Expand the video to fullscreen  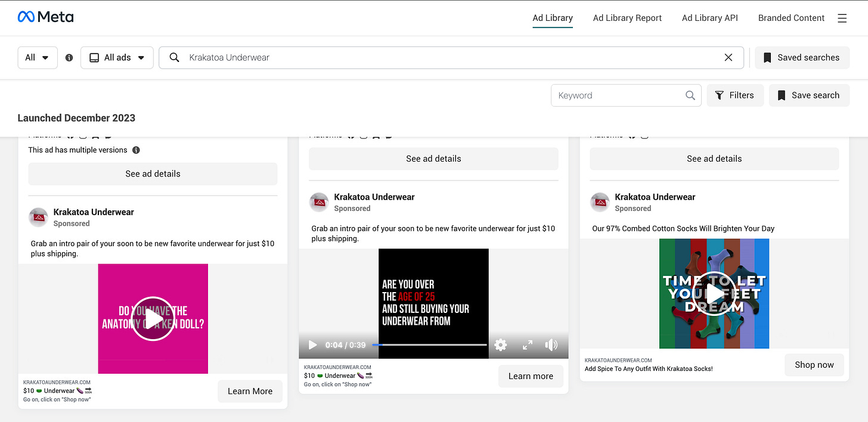click(x=528, y=345)
